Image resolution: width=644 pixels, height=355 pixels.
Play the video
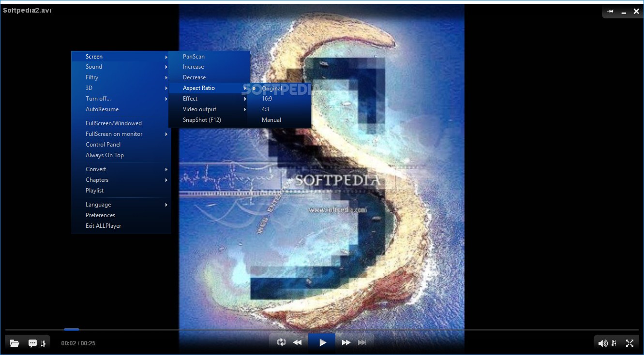click(322, 342)
